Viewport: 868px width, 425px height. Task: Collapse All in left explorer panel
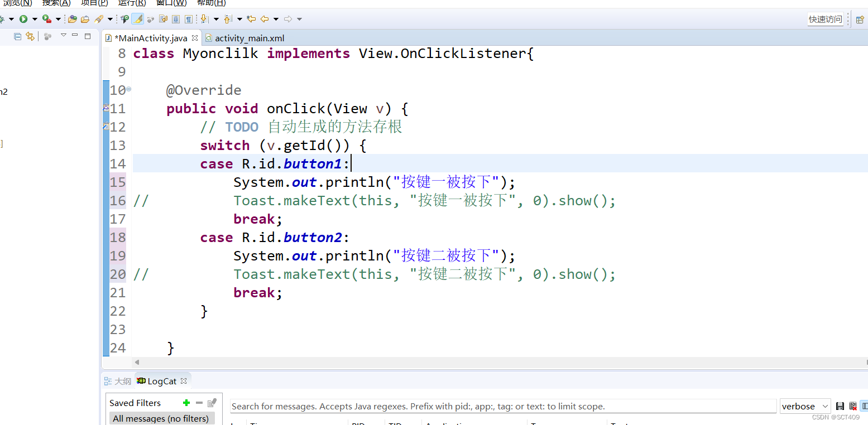click(17, 36)
